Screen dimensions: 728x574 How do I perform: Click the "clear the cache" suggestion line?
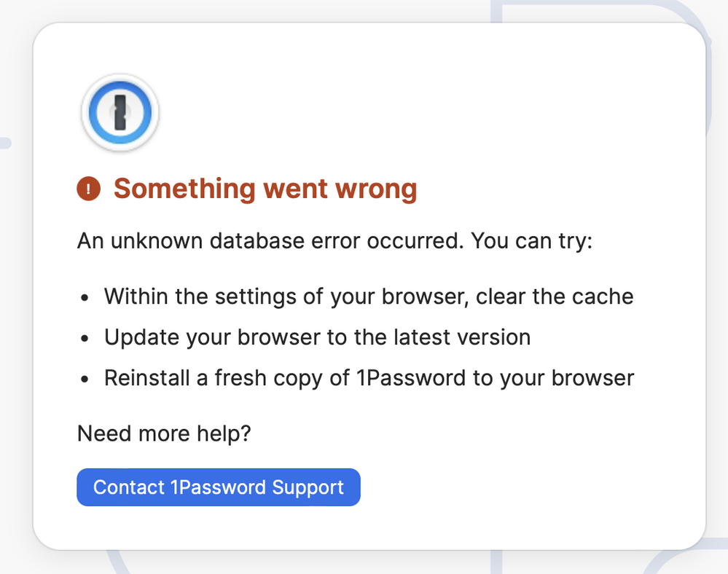point(369,296)
